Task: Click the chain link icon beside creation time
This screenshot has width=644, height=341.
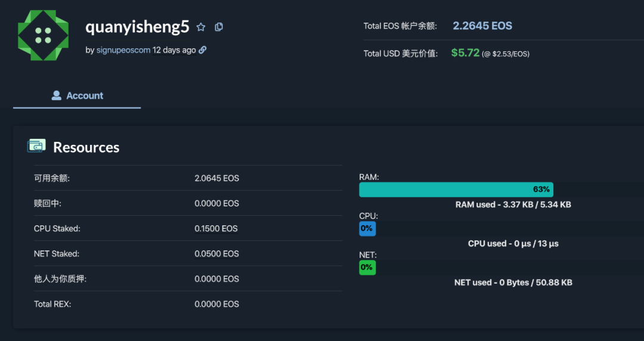Action: pyautogui.click(x=203, y=50)
